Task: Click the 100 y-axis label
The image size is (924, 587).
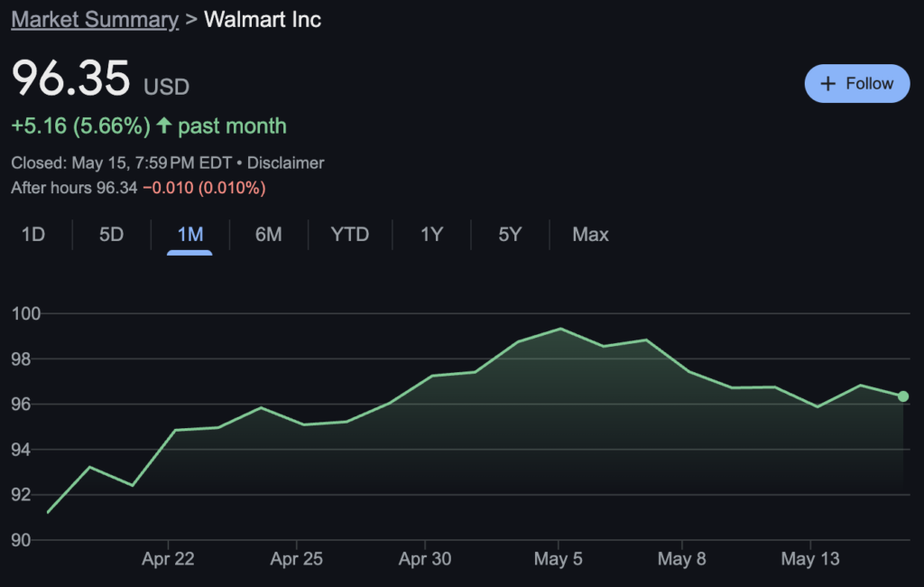Action: (26, 313)
